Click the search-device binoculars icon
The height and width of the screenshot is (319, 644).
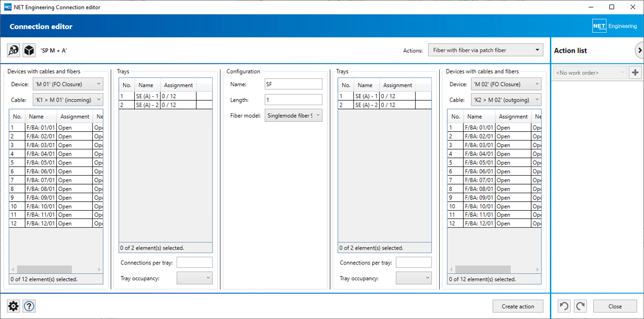pyautogui.click(x=14, y=50)
